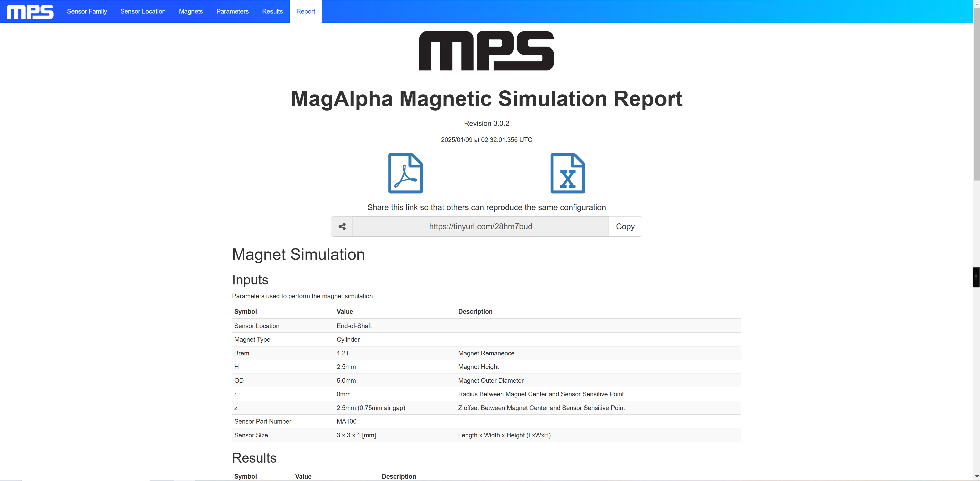This screenshot has width=980, height=481.
Task: Click the 'Inputs' section heading
Action: (x=250, y=280)
